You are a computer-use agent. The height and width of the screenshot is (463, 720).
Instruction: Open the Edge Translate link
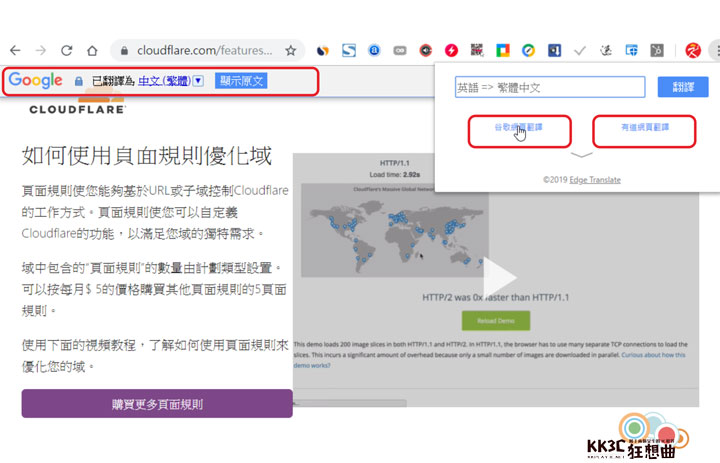point(595,180)
